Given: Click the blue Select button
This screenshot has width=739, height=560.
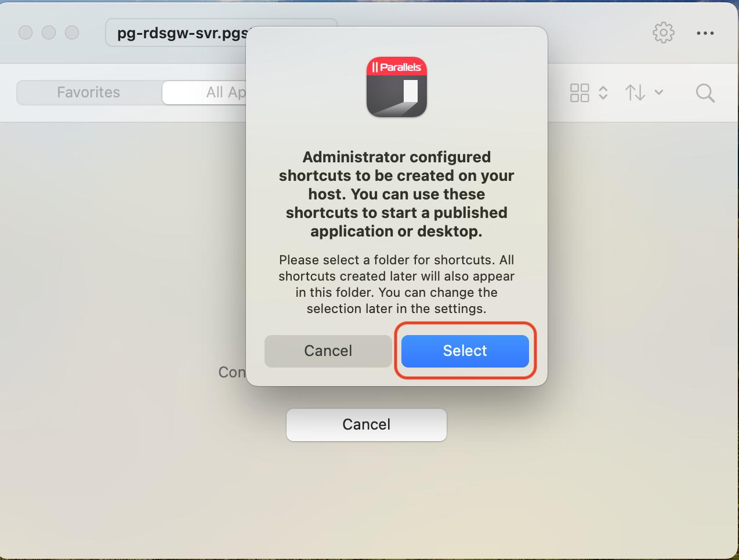Looking at the screenshot, I should [465, 351].
